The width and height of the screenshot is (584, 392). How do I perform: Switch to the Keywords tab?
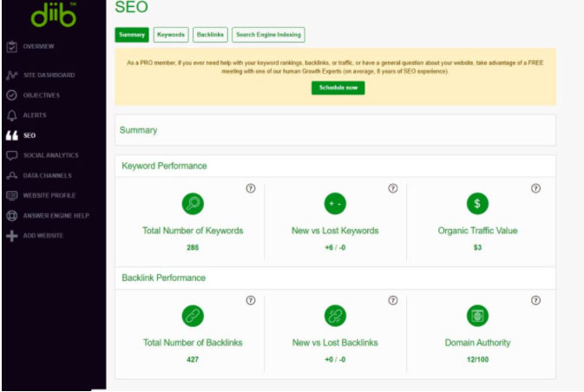tap(170, 35)
